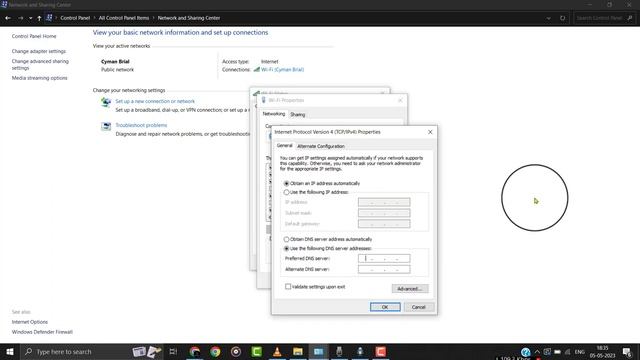Click Set up a new connection link
The image size is (640, 360).
click(155, 101)
